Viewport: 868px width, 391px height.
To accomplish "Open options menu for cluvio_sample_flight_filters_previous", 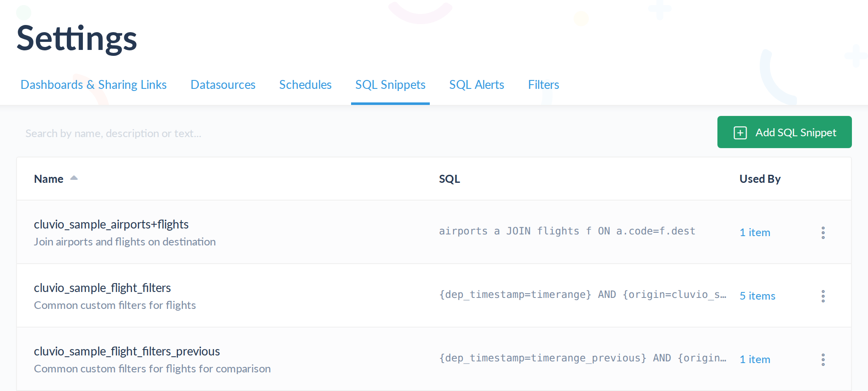I will (x=823, y=359).
